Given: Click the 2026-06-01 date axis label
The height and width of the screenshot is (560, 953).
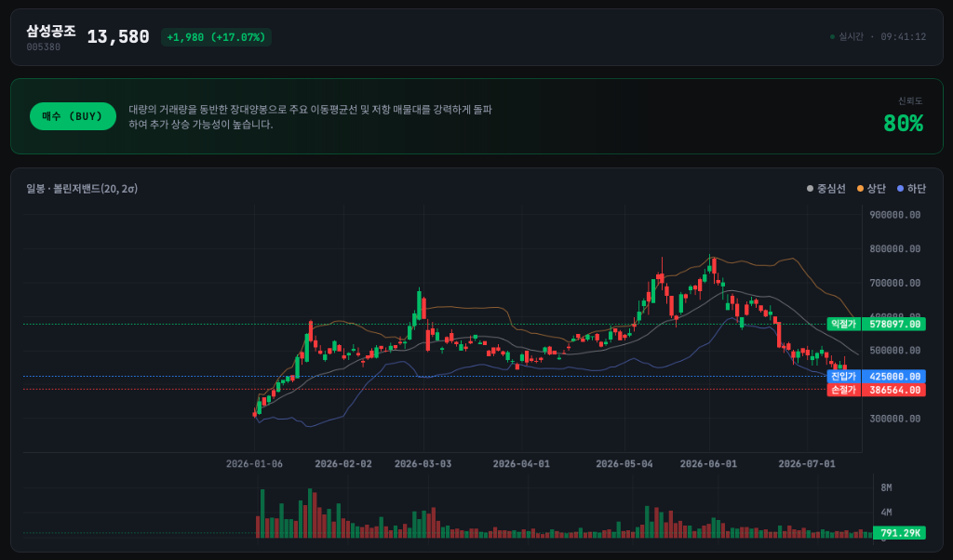Looking at the screenshot, I should [x=708, y=464].
